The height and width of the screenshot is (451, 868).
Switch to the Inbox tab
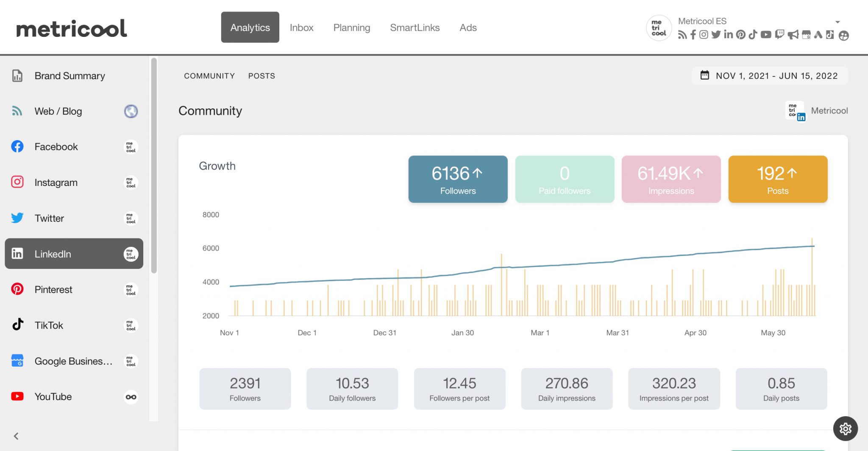(301, 28)
